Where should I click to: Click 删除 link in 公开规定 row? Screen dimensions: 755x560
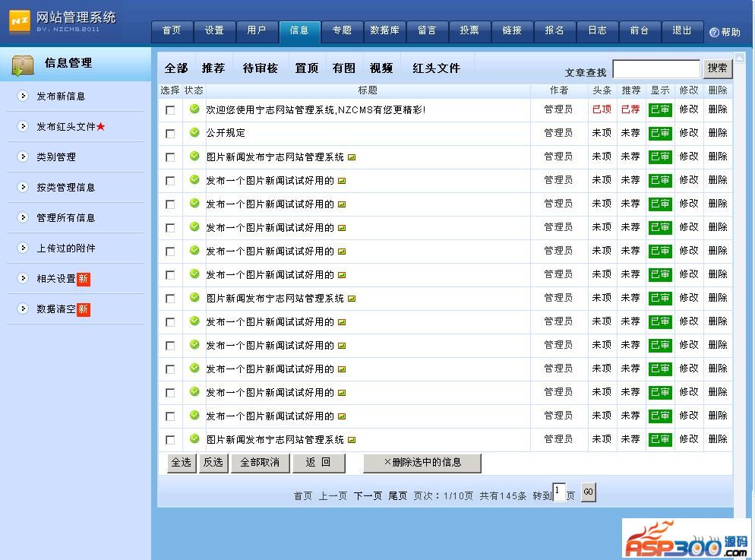click(718, 133)
